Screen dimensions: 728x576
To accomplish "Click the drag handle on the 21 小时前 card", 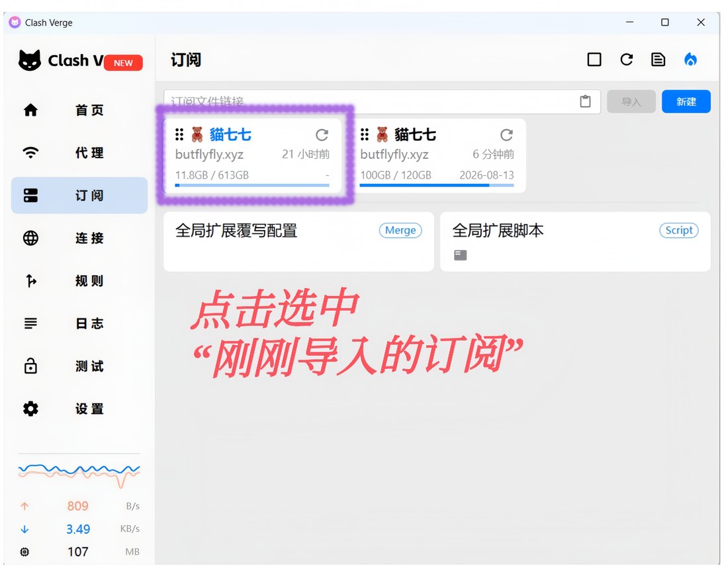I will [x=179, y=134].
